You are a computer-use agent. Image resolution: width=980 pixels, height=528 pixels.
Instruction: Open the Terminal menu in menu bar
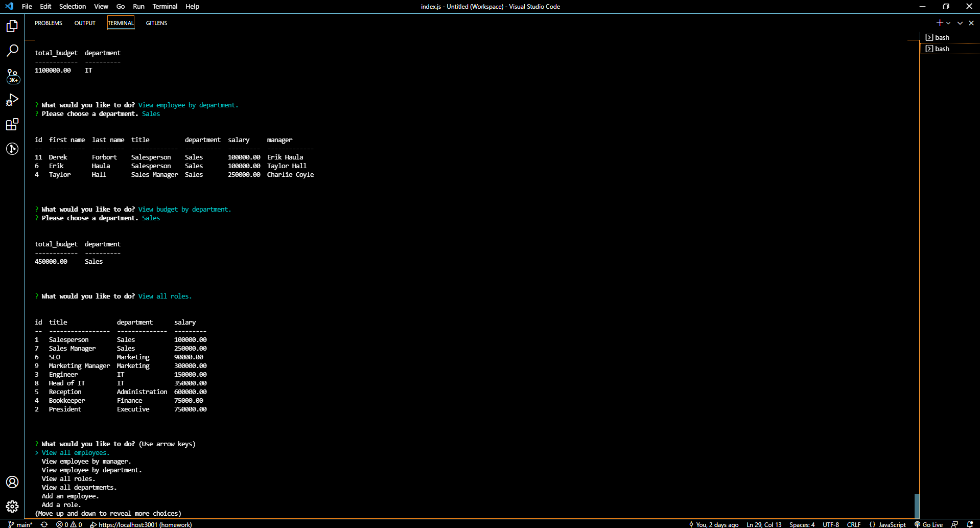point(165,6)
